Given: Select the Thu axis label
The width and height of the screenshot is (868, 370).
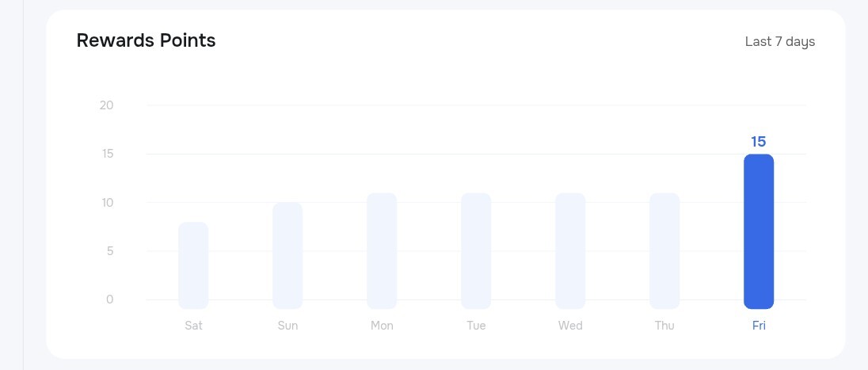Looking at the screenshot, I should [x=664, y=326].
